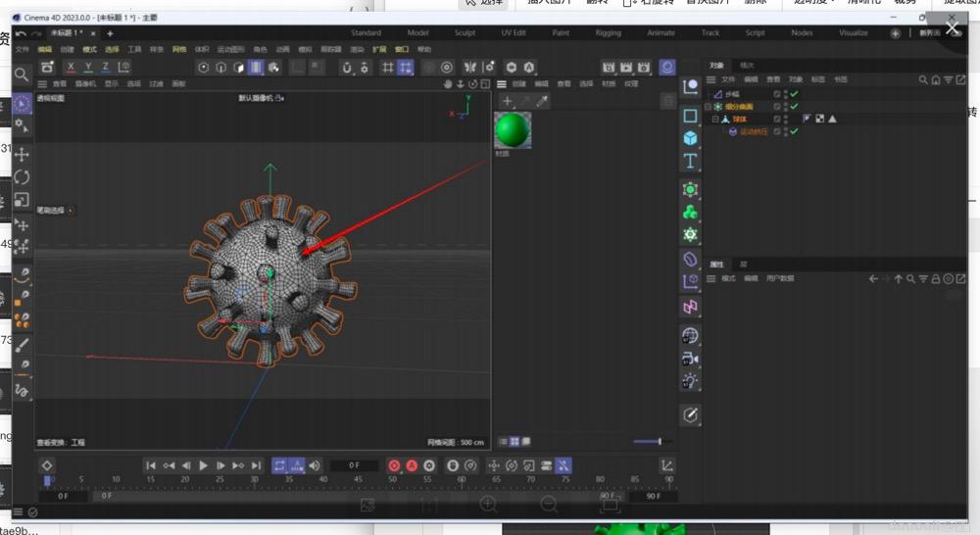Jump to the end of the timeline
The image size is (980, 535).
[256, 465]
